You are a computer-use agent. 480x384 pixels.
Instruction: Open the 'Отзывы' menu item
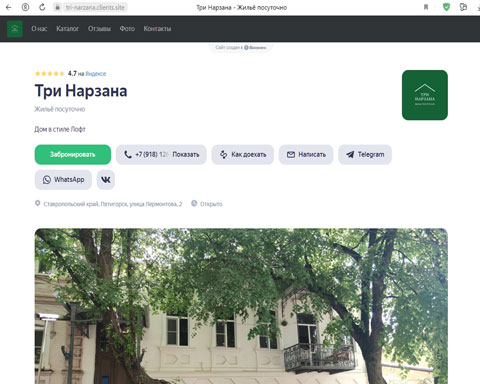click(x=99, y=29)
